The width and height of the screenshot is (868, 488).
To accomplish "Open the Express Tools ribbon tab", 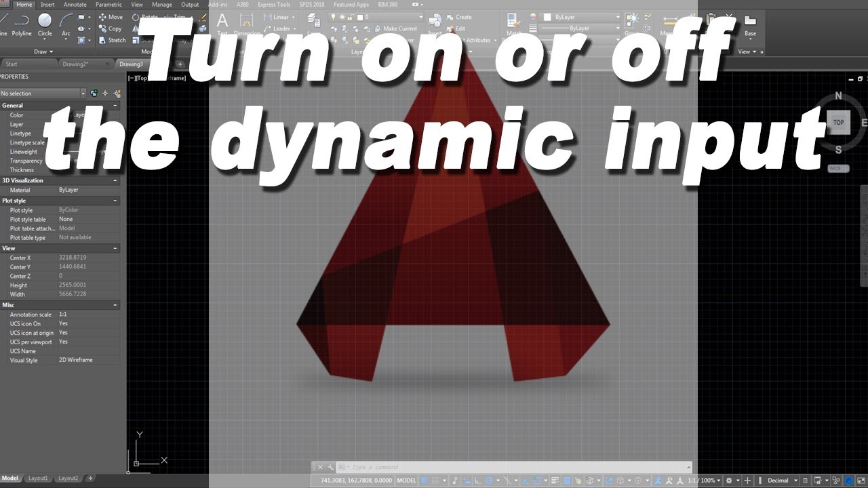I will coord(273,5).
